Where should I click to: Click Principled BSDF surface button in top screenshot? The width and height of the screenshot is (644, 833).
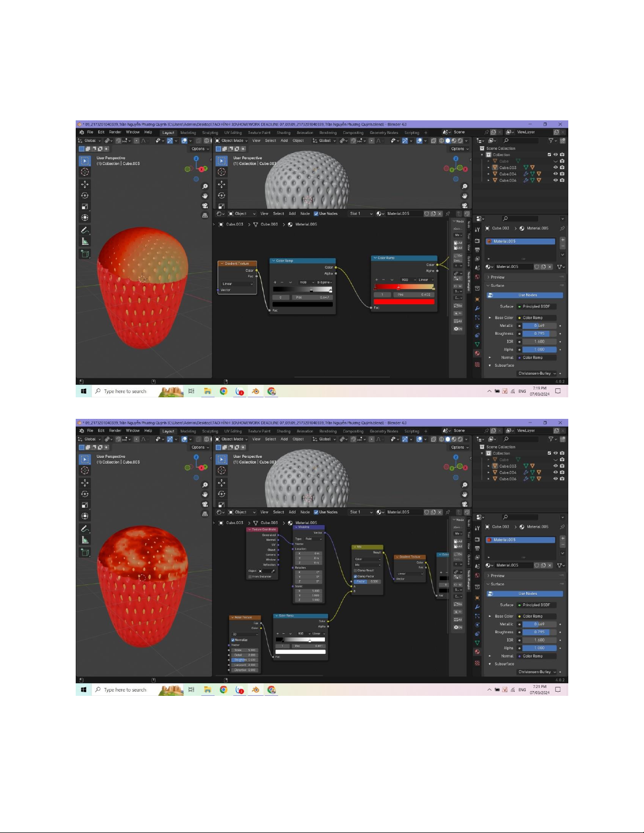pos(536,306)
